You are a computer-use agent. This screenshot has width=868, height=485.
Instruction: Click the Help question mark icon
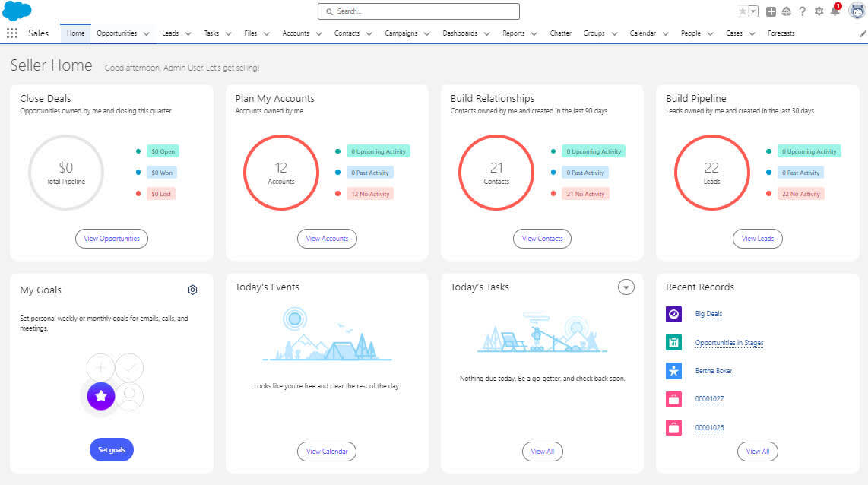[x=802, y=11]
